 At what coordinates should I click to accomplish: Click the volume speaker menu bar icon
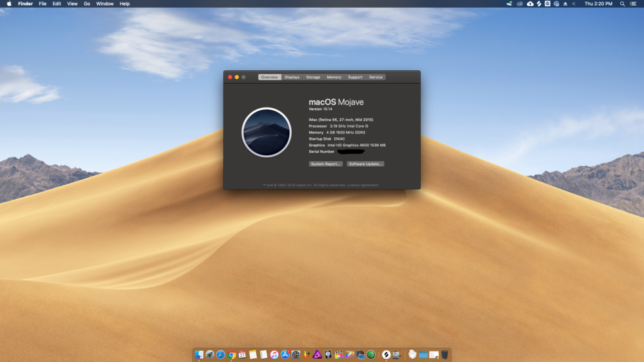[x=574, y=4]
